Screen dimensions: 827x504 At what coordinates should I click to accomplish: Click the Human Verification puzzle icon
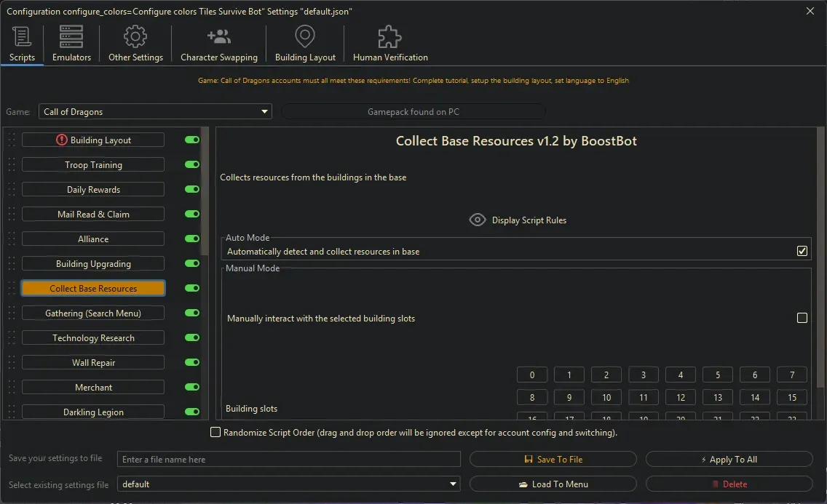[x=389, y=36]
